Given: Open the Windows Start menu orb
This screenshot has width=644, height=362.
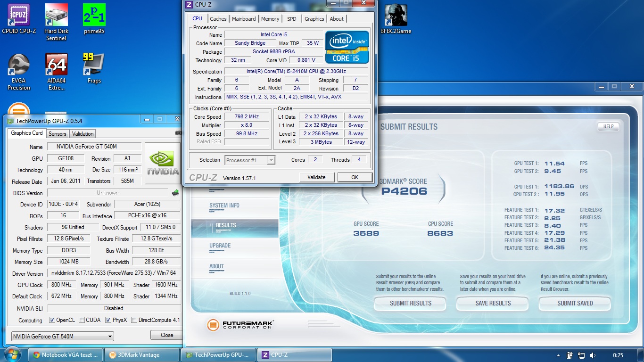Looking at the screenshot, I should tap(13, 354).
